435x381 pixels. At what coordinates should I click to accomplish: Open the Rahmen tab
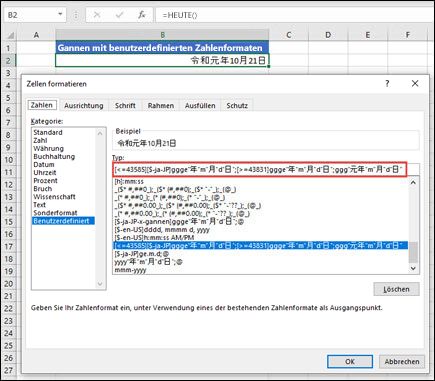tap(161, 106)
